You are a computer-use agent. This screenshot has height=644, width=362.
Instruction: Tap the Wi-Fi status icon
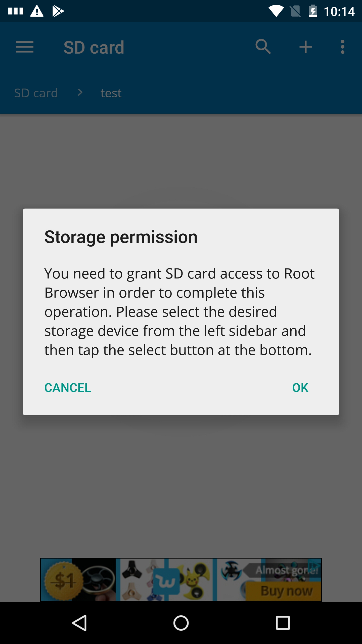[x=276, y=11]
